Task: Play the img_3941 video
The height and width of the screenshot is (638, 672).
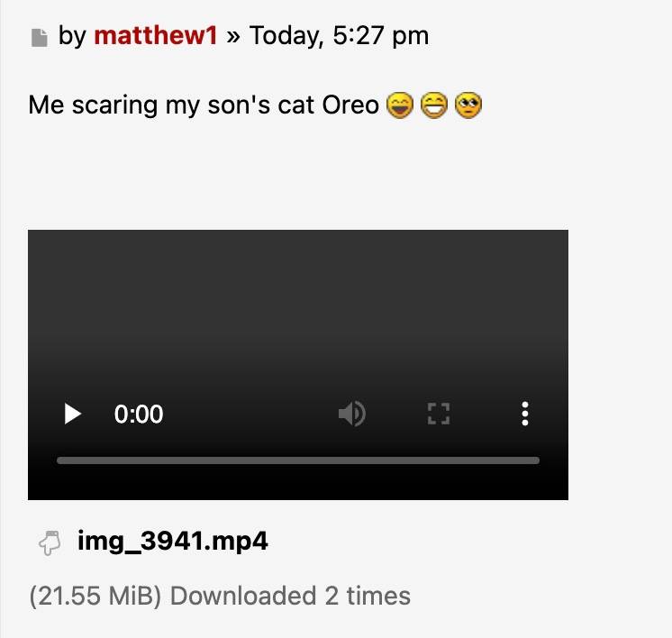Action: pyautogui.click(x=73, y=415)
